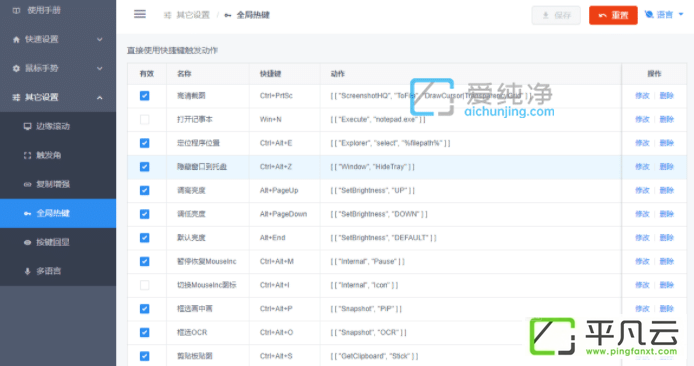The height and width of the screenshot is (366, 694).
Task: Enable the 打开记事本 checkbox
Action: click(x=144, y=119)
